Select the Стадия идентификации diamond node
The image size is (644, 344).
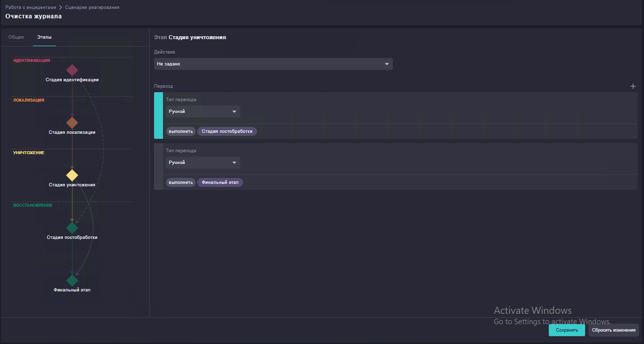click(72, 70)
